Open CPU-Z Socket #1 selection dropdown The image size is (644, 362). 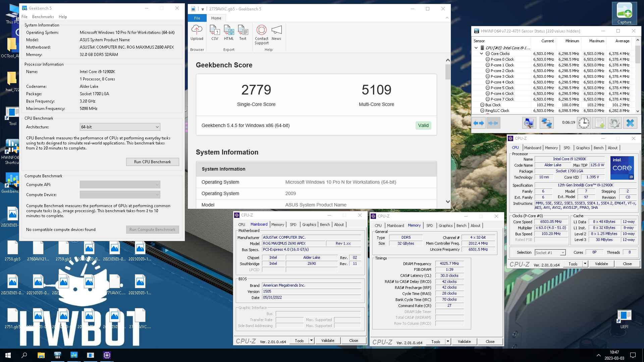[550, 252]
